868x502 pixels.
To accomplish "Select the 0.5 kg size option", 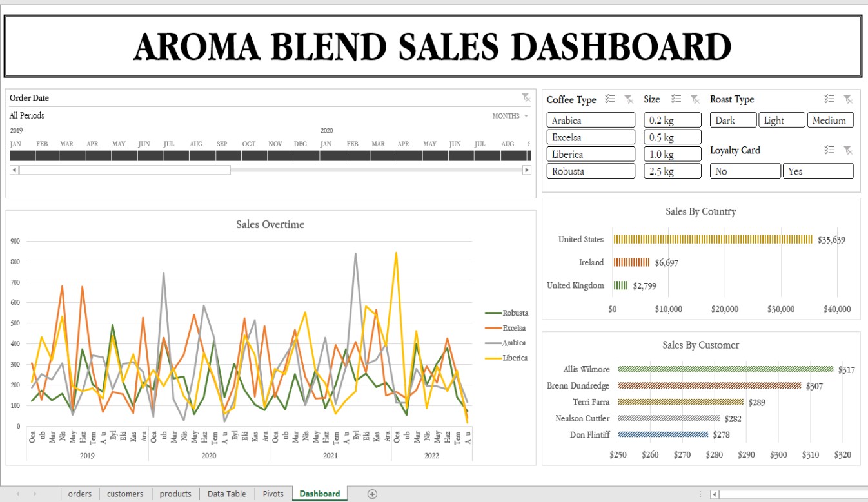I will (x=673, y=137).
